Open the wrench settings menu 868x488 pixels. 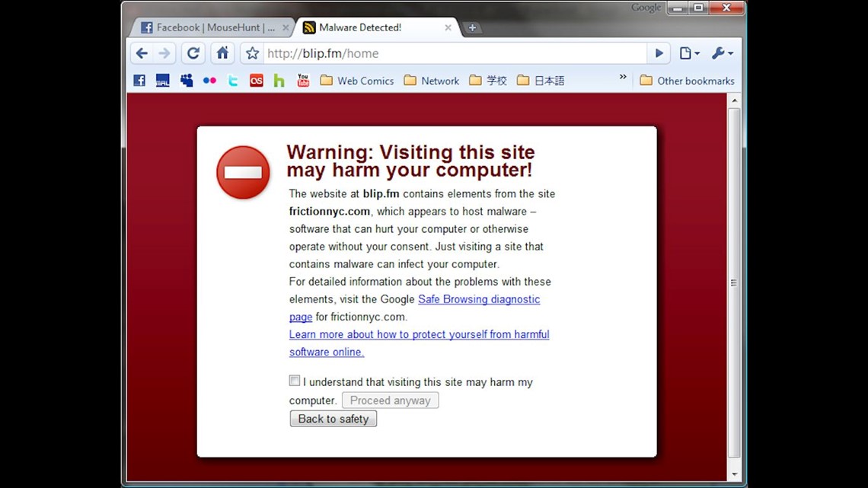(x=723, y=53)
